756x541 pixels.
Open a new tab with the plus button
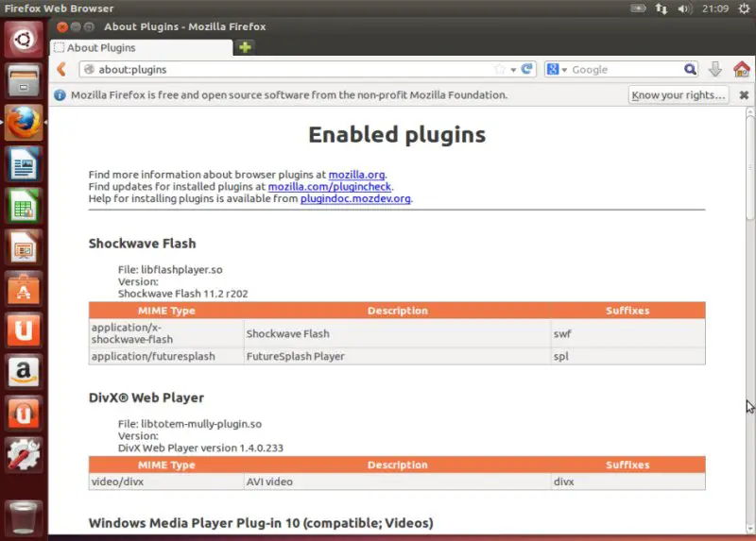245,47
